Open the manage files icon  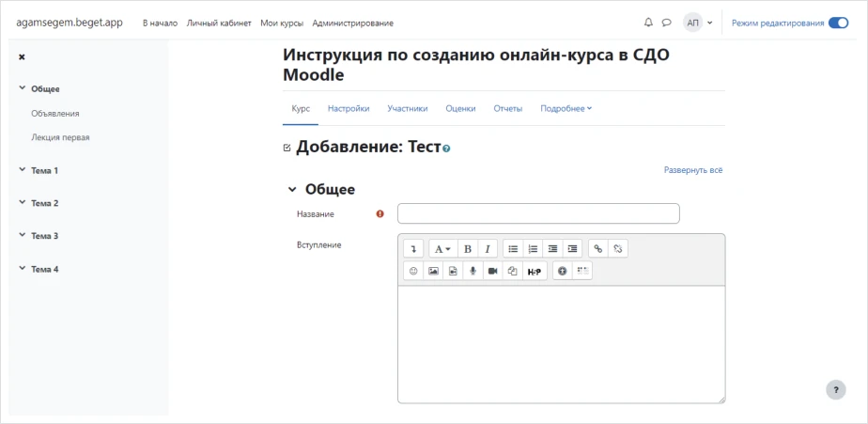point(513,271)
